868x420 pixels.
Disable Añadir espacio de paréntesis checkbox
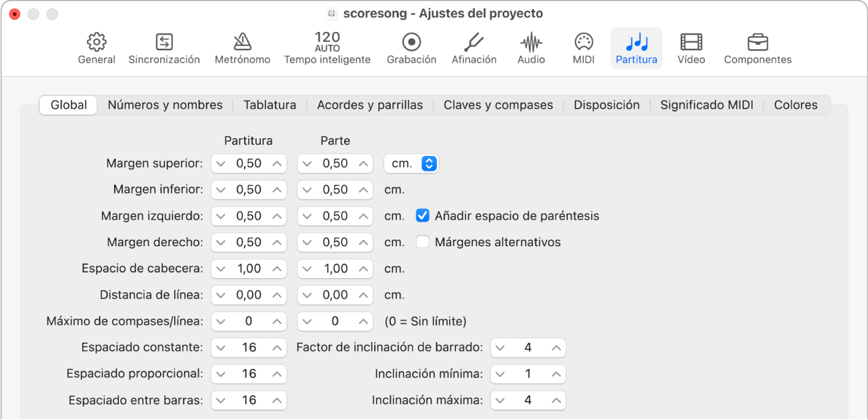point(423,216)
